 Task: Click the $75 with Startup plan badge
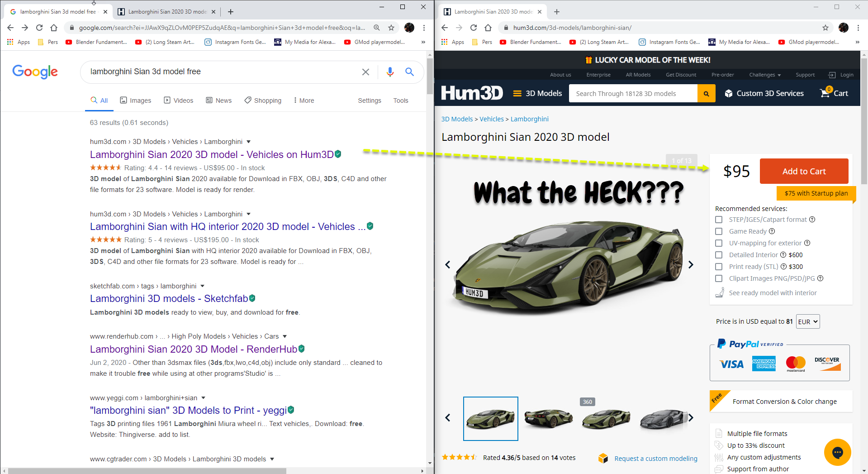[816, 193]
